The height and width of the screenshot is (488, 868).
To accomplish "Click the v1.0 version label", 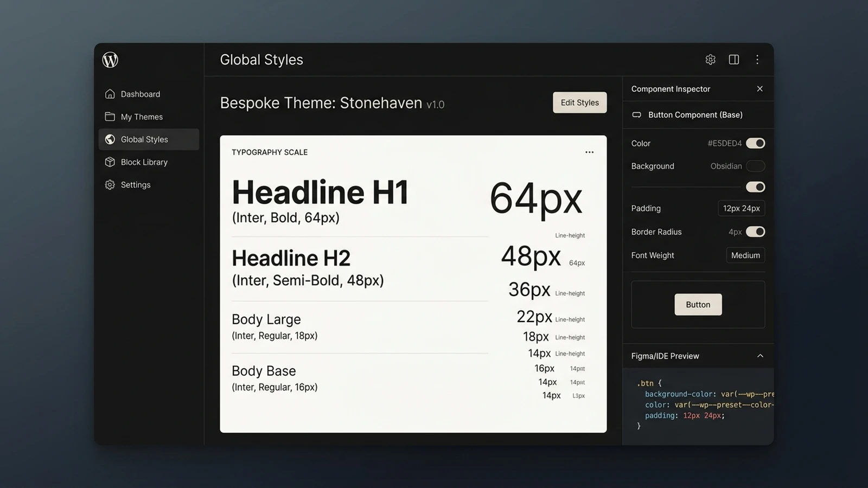I will tap(435, 105).
